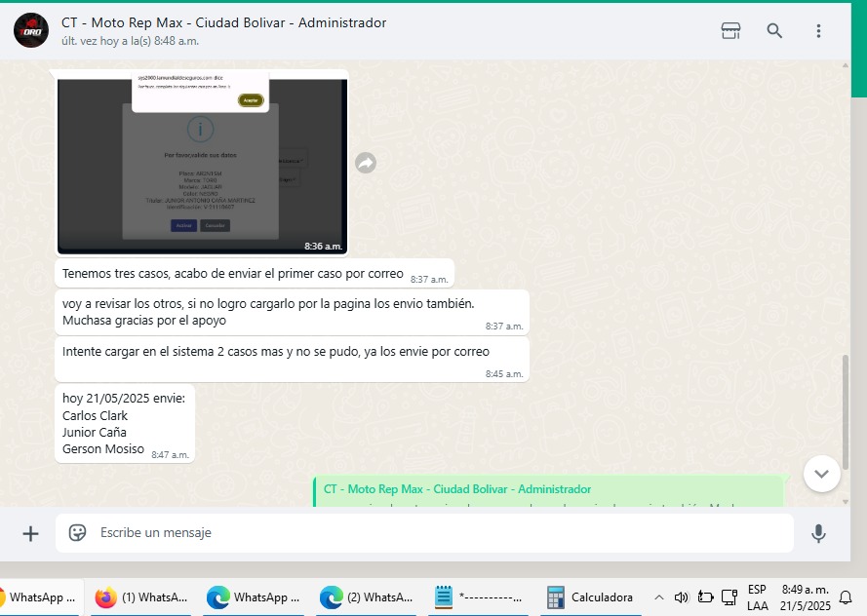Open the three-dot chat menu
This screenshot has height=616, width=867.
[818, 31]
